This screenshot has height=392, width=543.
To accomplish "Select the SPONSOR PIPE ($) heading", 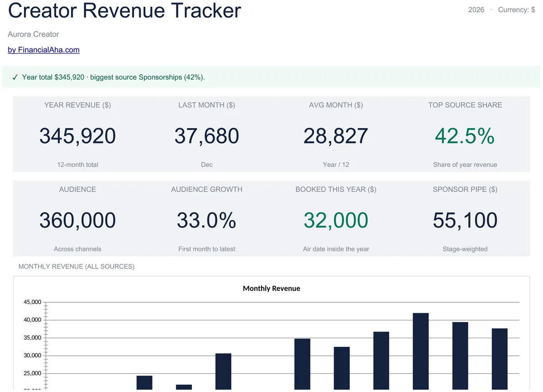I will (465, 190).
